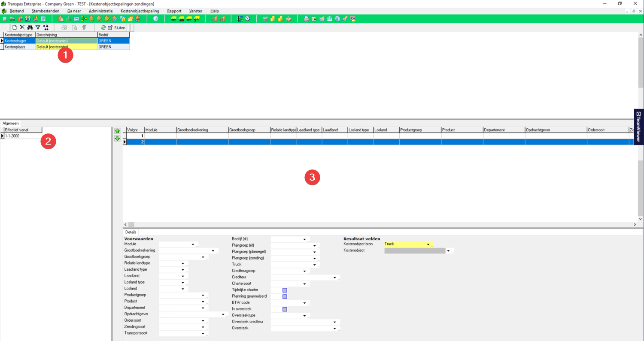Viewport: 644px width, 341px height.
Task: Click GREEN cell in Kostenplaats row
Action: click(x=113, y=47)
